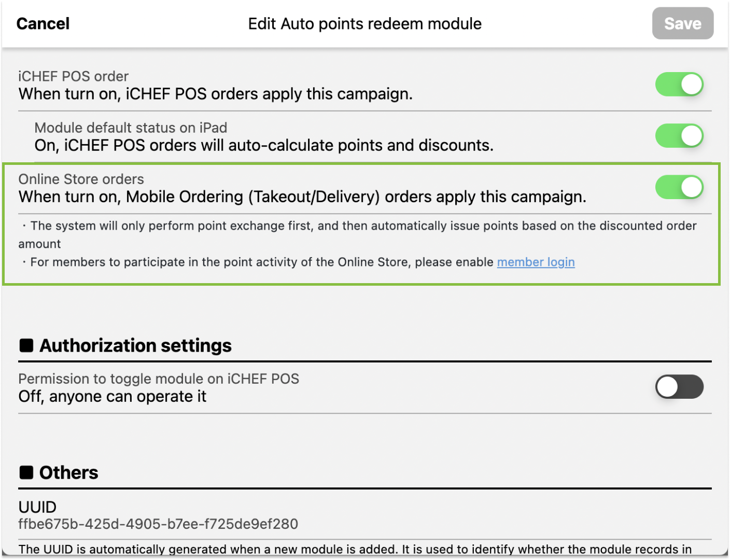This screenshot has width=730, height=560.
Task: Open the member login link
Action: (536, 262)
